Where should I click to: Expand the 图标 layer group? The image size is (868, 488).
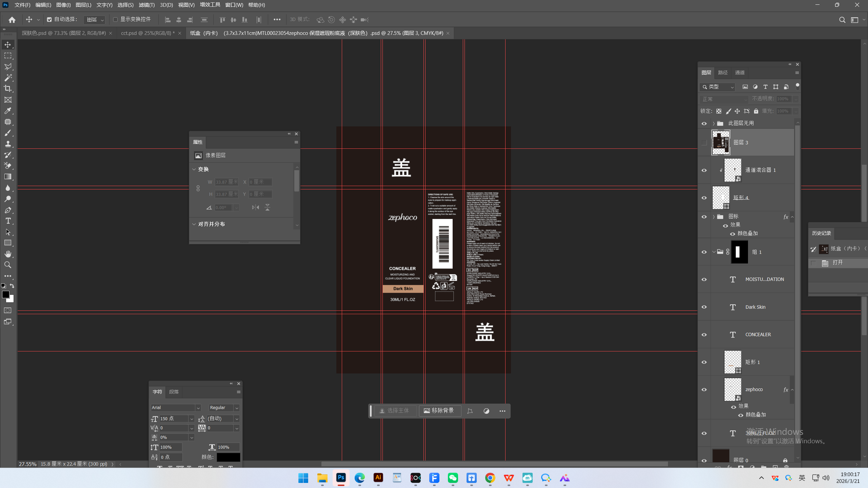pyautogui.click(x=713, y=217)
